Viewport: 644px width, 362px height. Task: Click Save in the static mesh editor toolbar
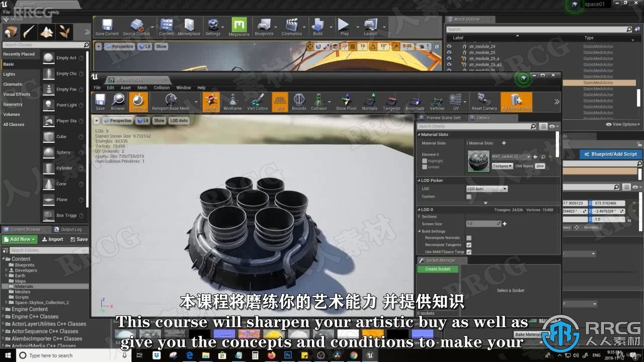(x=100, y=102)
